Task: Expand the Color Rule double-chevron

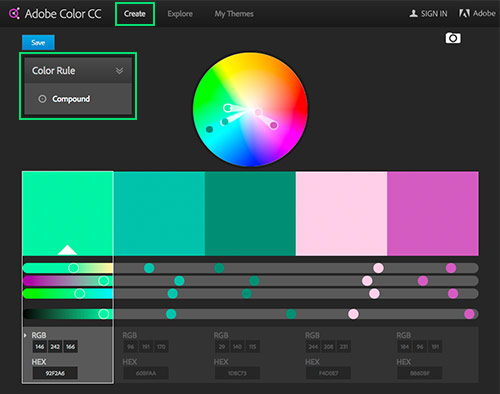Action: tap(119, 71)
